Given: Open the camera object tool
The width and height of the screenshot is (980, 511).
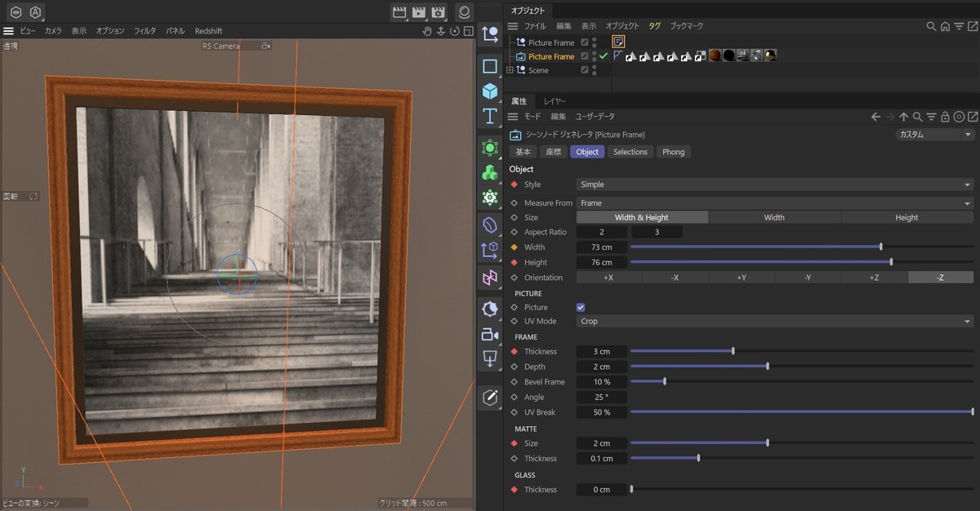Looking at the screenshot, I should tap(490, 334).
